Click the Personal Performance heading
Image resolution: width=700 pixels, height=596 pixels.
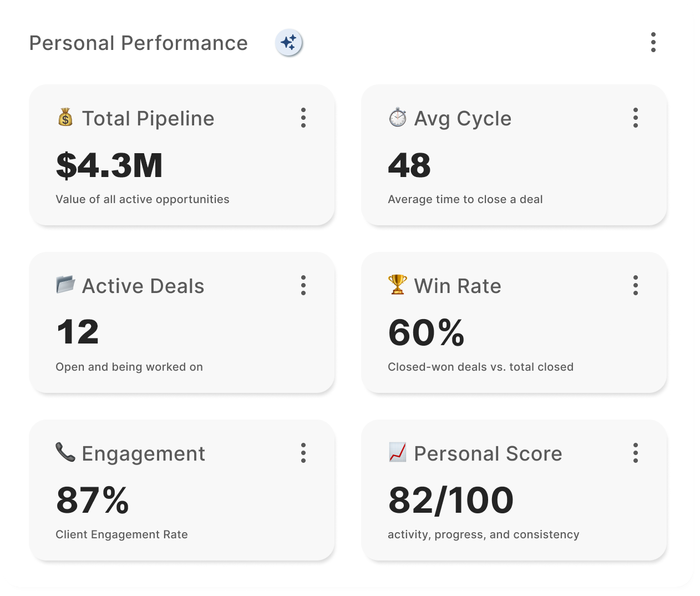click(x=138, y=43)
